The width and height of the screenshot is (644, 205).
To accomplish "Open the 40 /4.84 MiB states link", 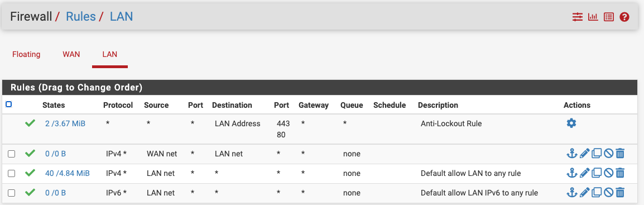I will [68, 173].
